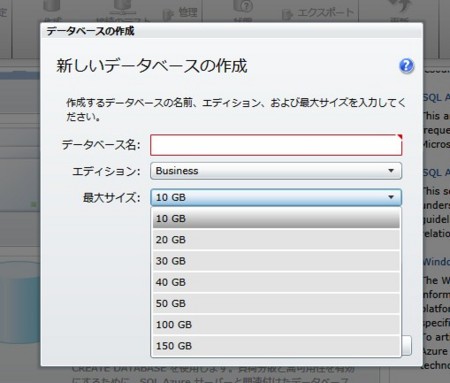
Task: Click the 最大サイズ label
Action: pyautogui.click(x=112, y=198)
